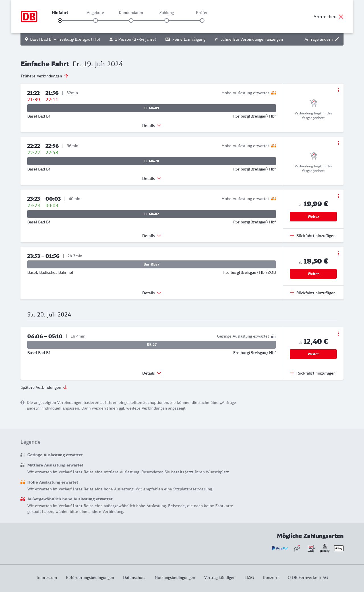
Task: Open three-dot menu for 21:22 connection
Action: pos(338,90)
